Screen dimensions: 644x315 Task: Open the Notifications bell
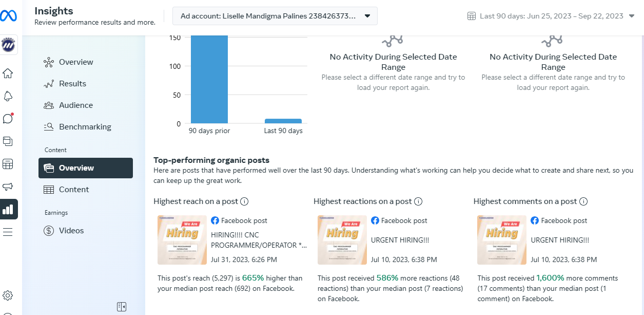click(8, 96)
